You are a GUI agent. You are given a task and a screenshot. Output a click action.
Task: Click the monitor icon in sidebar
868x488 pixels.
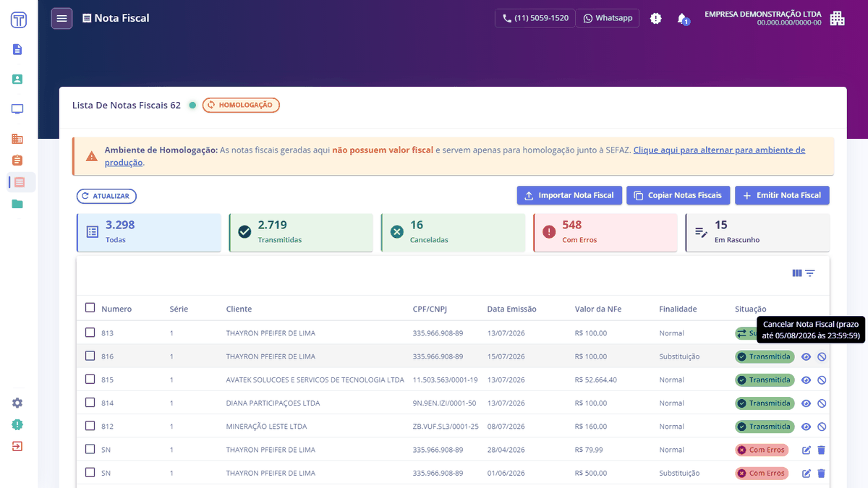[x=17, y=109]
